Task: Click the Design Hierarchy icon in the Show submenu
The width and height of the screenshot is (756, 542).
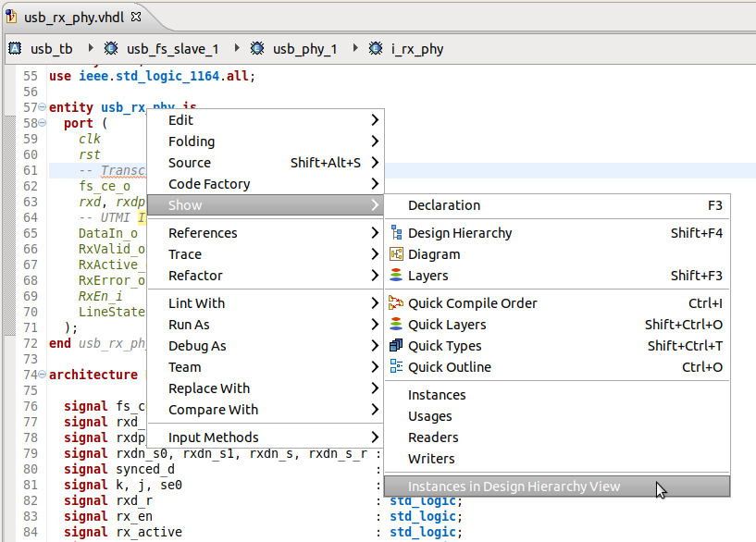Action: click(399, 233)
